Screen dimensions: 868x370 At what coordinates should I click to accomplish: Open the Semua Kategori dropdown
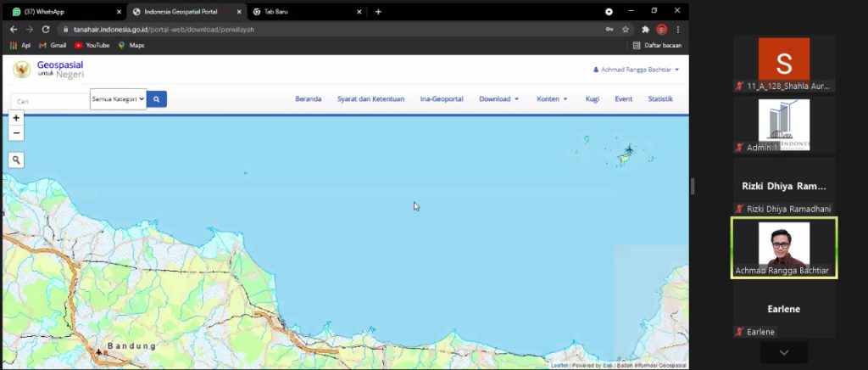click(119, 99)
